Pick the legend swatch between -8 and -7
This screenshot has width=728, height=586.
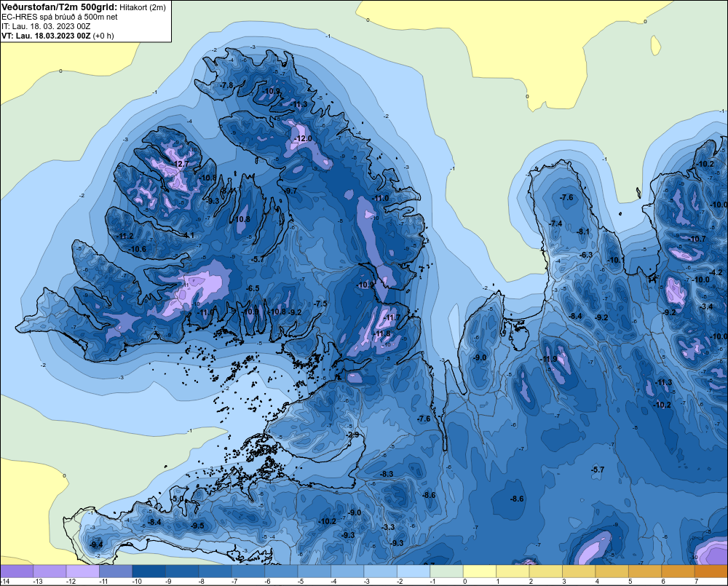click(x=215, y=571)
